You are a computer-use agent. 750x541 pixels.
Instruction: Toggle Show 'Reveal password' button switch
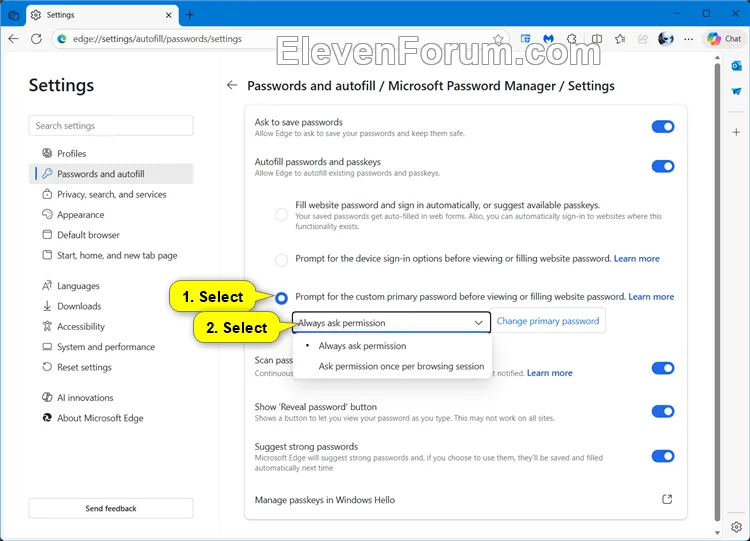coord(663,411)
